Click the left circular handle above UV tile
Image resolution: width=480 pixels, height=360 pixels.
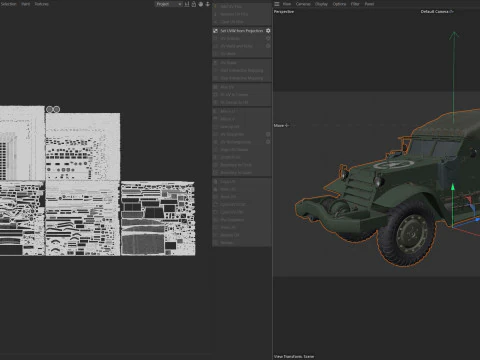[x=49, y=109]
